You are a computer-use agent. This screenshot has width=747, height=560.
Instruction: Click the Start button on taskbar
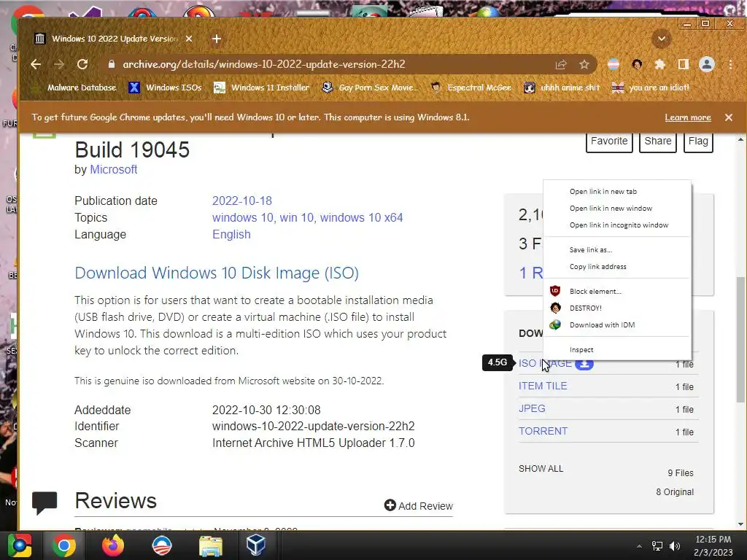coord(19,545)
